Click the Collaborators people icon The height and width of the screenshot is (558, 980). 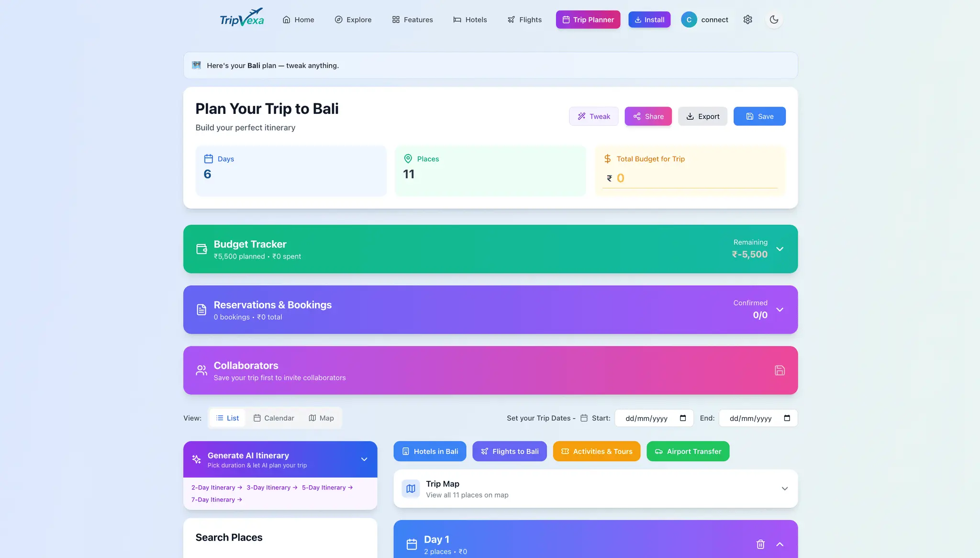coord(201,370)
